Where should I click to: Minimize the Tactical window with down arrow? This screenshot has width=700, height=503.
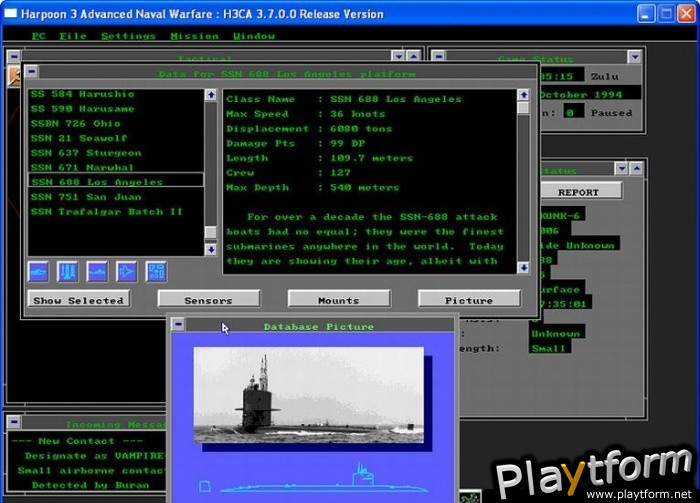coord(399,56)
